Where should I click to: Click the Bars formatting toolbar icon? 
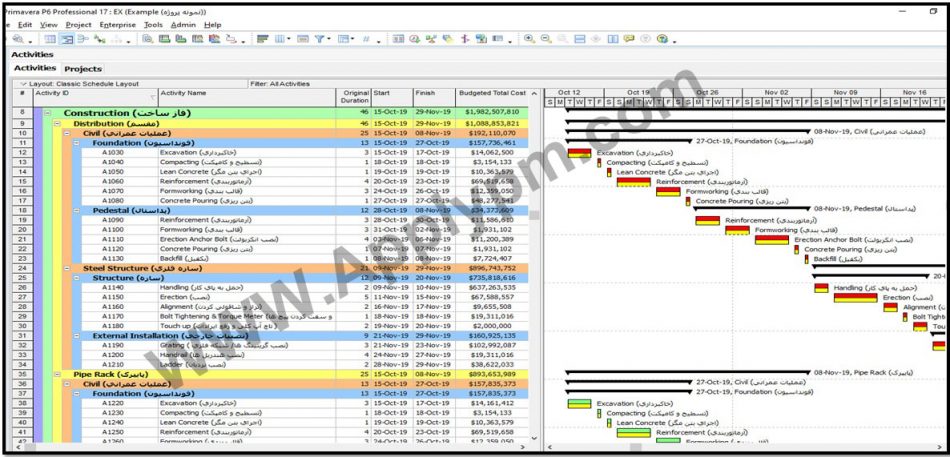click(262, 39)
